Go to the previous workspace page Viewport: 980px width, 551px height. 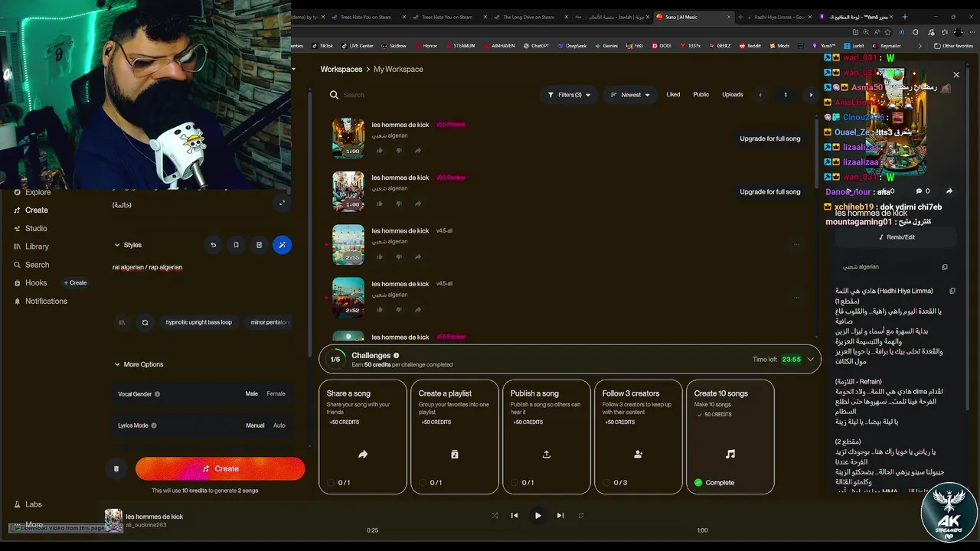pos(760,95)
